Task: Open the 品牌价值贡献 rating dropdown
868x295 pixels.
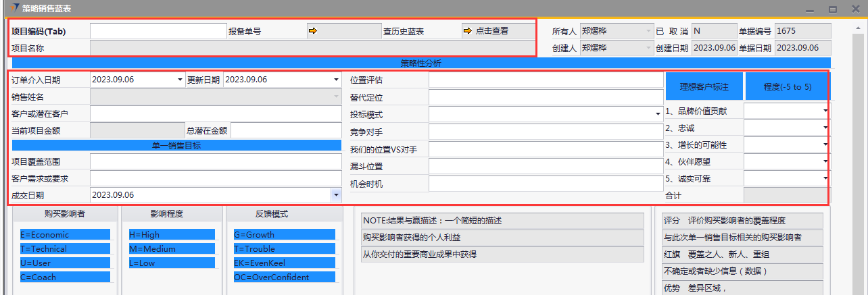Action: point(825,110)
